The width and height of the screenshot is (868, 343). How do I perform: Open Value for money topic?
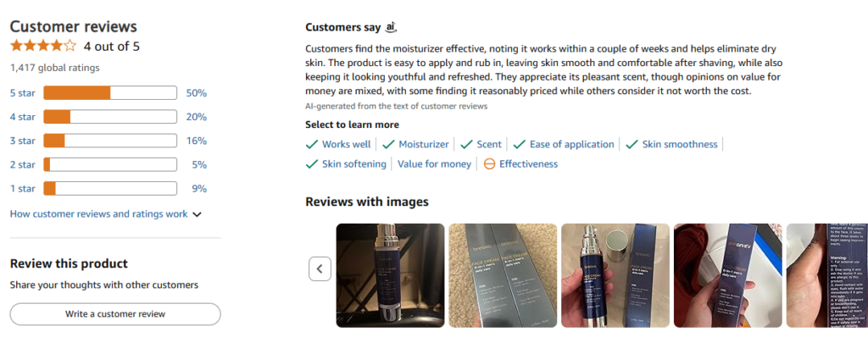coord(434,163)
